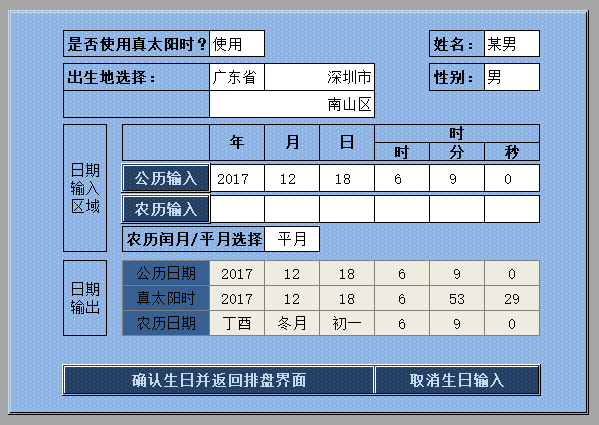This screenshot has height=425, width=599.
Task: Click the 农历输入 button
Action: tap(166, 209)
